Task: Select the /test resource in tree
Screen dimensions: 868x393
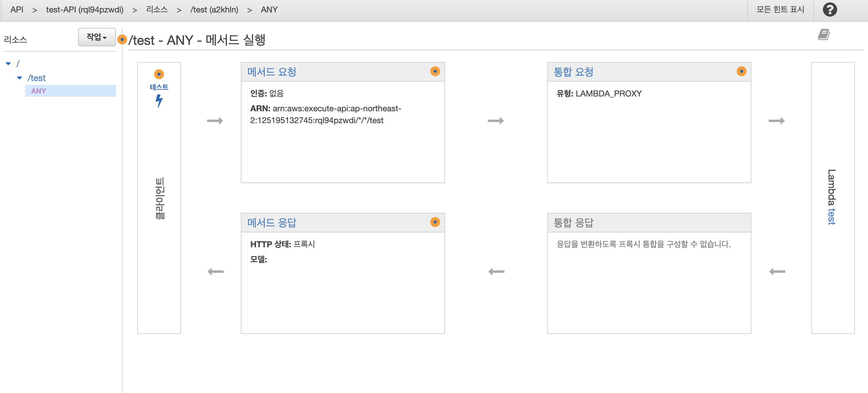Action: 37,78
